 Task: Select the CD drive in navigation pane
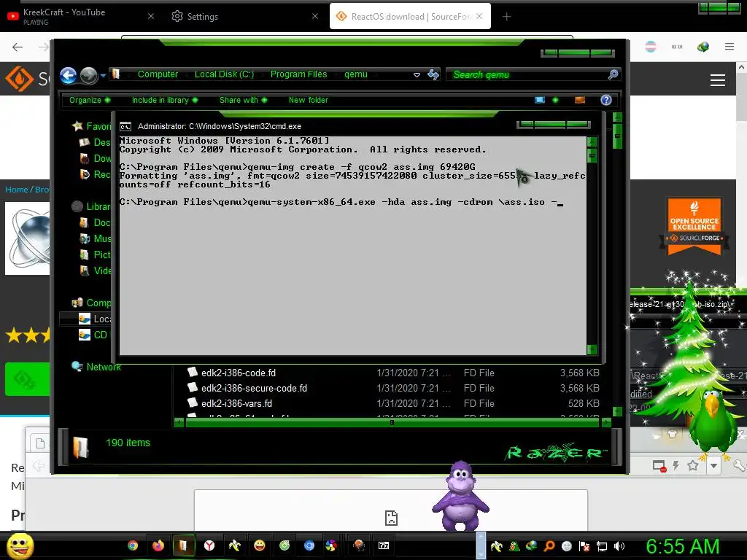(93, 335)
